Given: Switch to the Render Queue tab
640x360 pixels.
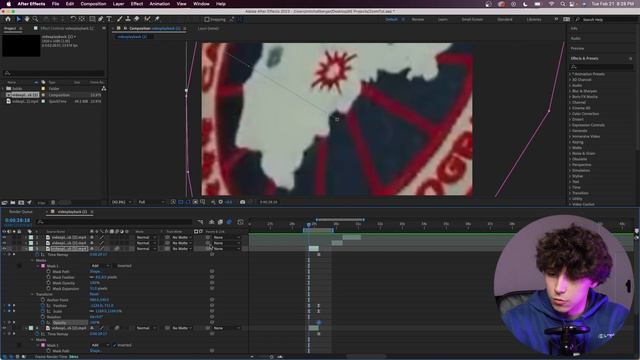Looking at the screenshot, I should pos(21,212).
